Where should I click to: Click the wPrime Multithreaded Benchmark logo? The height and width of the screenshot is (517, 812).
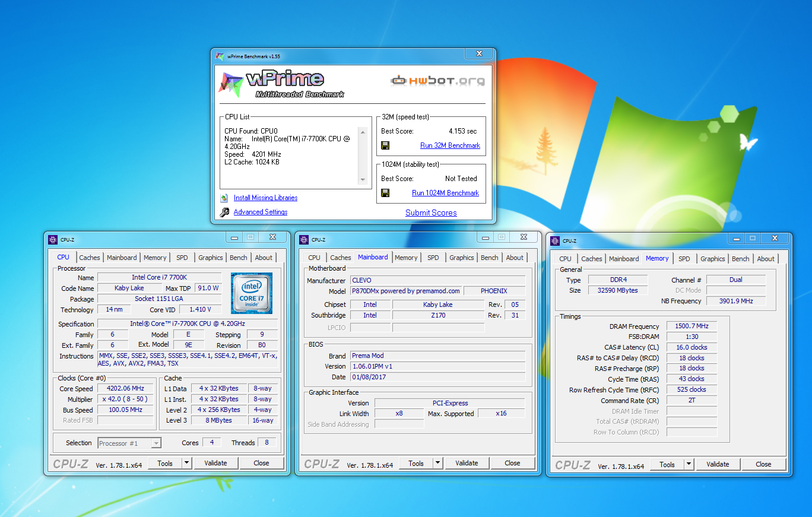click(281, 84)
